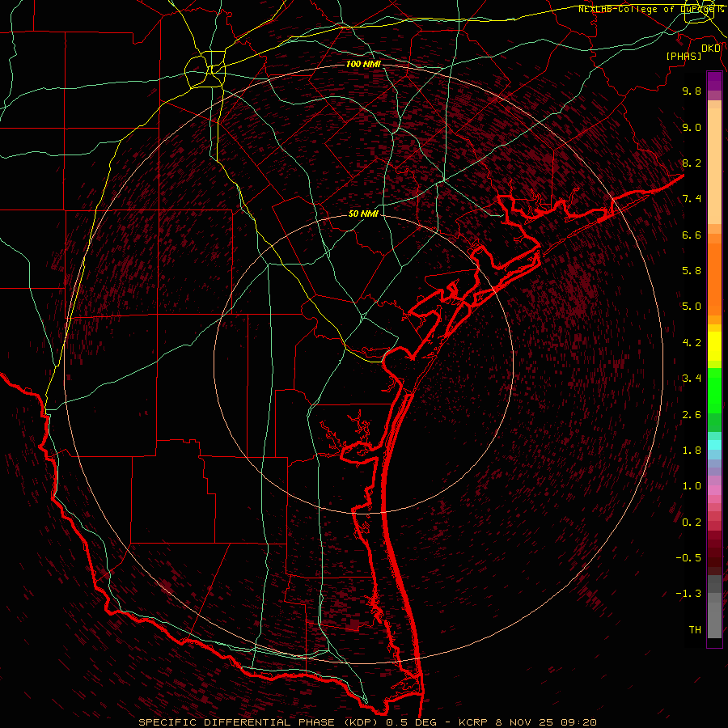728x728 pixels.
Task: Click the 50 NMI range ring label
Action: click(x=363, y=214)
